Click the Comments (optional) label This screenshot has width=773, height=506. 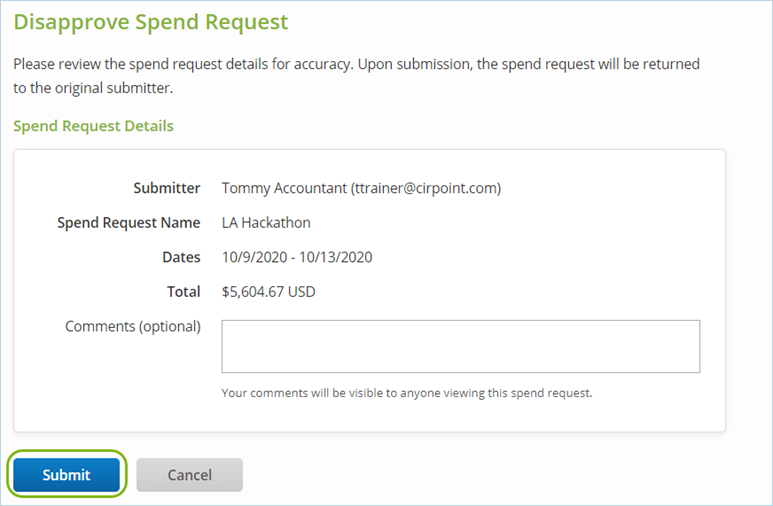click(132, 327)
